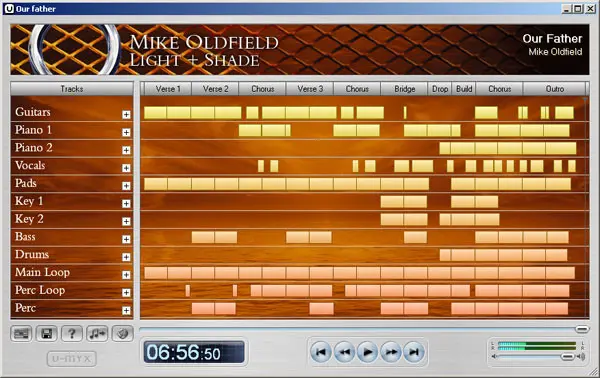600x378 pixels.
Task: Close the Our father window
Action: (x=590, y=8)
